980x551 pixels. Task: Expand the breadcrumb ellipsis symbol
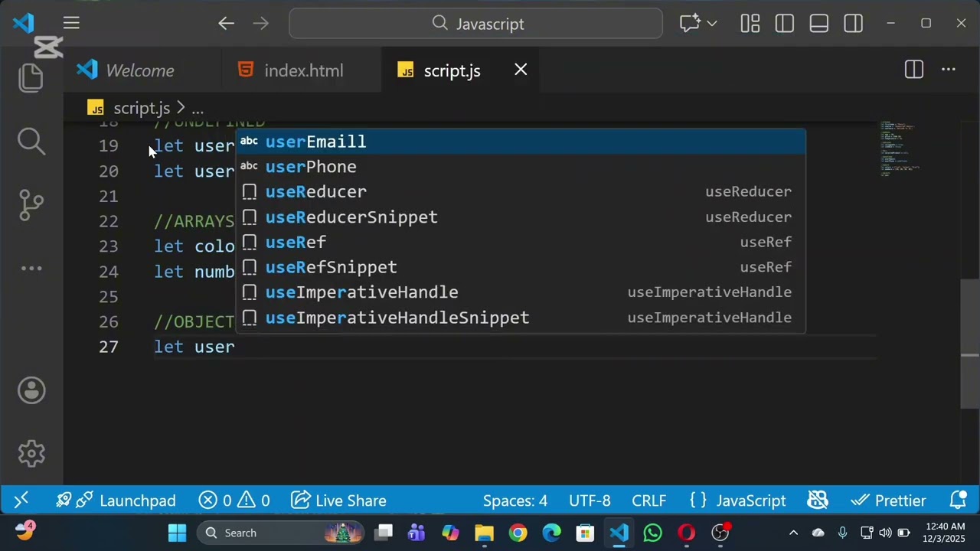[x=198, y=109]
